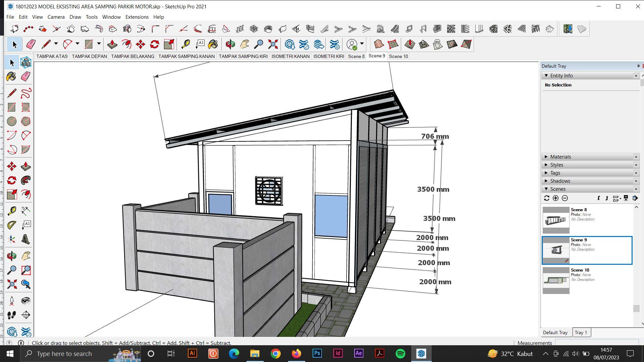Select the Protractor tool
The width and height of the screenshot is (644, 362).
point(11,225)
